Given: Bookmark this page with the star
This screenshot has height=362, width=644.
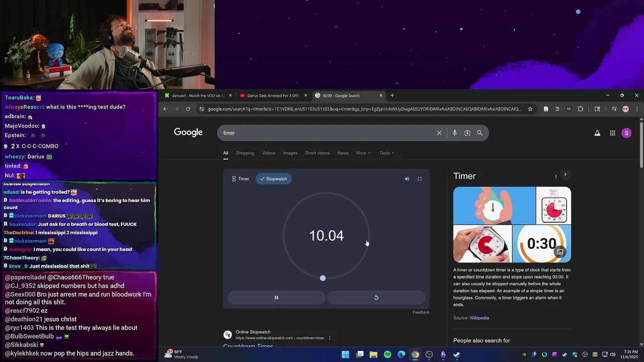Looking at the screenshot, I should (530, 109).
